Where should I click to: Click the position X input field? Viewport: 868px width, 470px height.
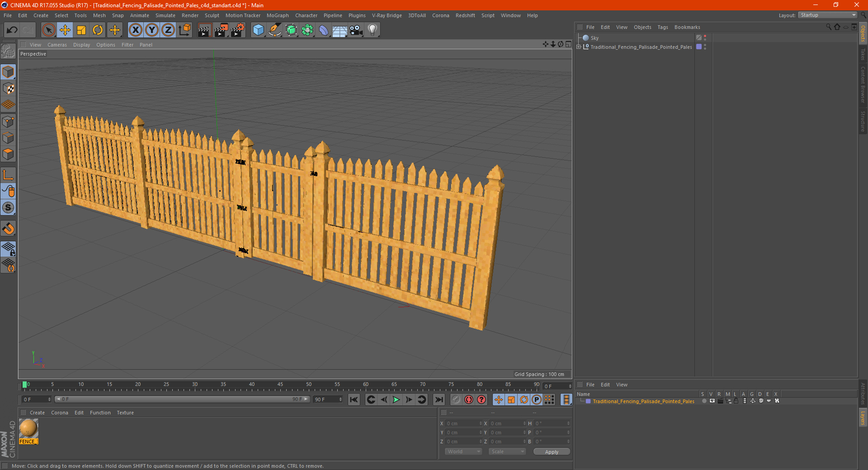pyautogui.click(x=463, y=423)
